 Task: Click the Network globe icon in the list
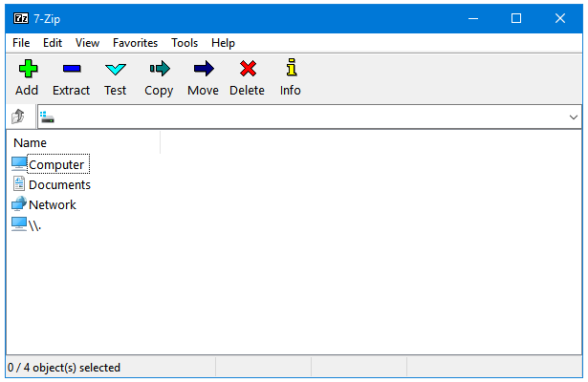click(x=19, y=203)
